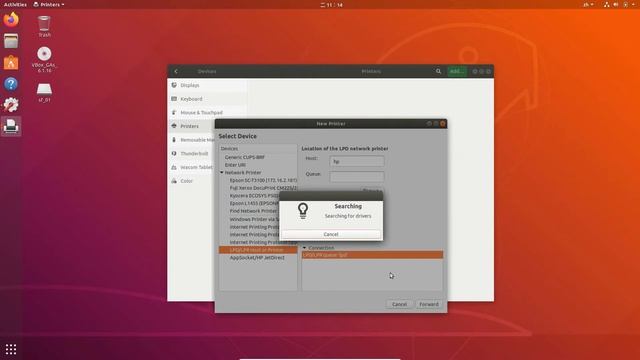The height and width of the screenshot is (360, 640).
Task: Select LPD/LPR Host or Printer entry
Action: (x=258, y=250)
